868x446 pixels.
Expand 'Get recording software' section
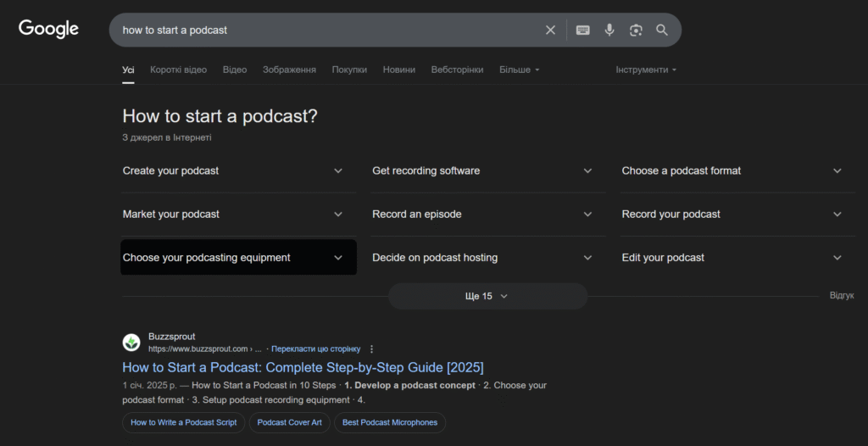[487, 171]
